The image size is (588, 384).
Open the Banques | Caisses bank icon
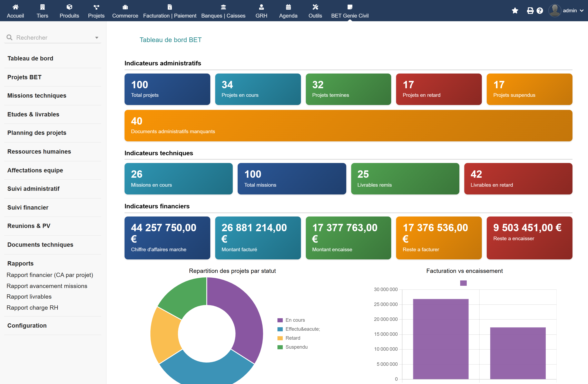click(223, 7)
